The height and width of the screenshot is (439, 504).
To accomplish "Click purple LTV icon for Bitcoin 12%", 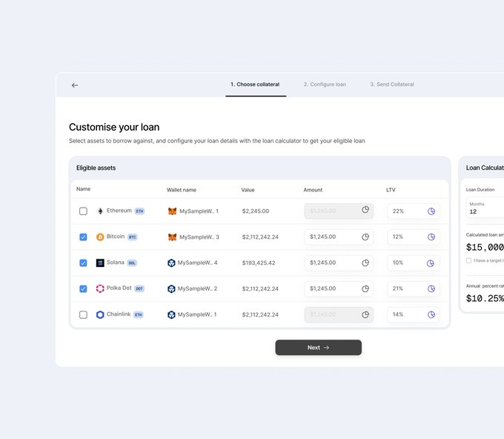I will [431, 237].
